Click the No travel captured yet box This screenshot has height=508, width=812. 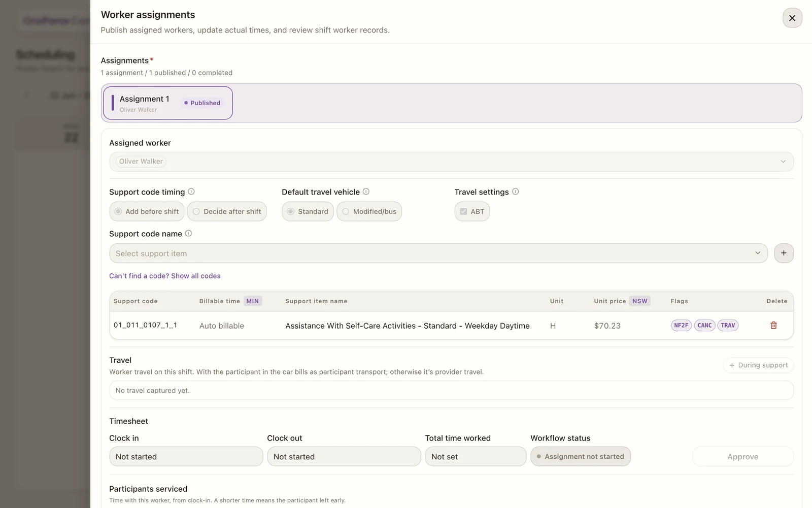coord(451,390)
